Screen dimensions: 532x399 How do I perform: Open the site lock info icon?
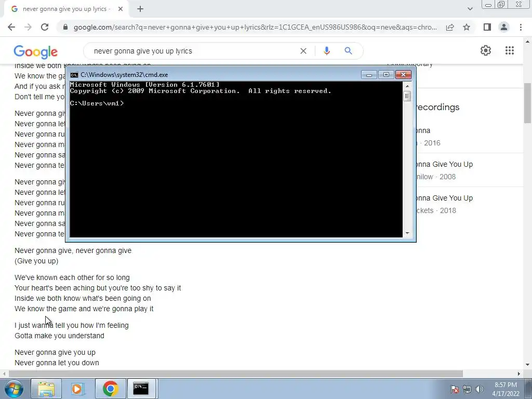point(65,27)
